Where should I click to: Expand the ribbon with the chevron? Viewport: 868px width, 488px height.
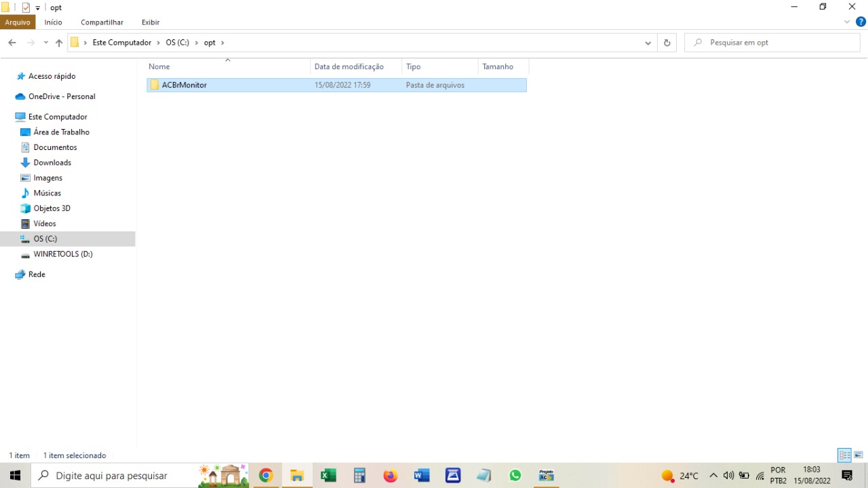point(847,22)
